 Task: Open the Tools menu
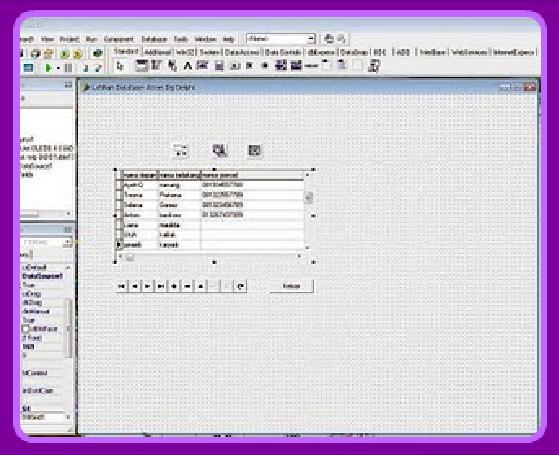click(180, 39)
